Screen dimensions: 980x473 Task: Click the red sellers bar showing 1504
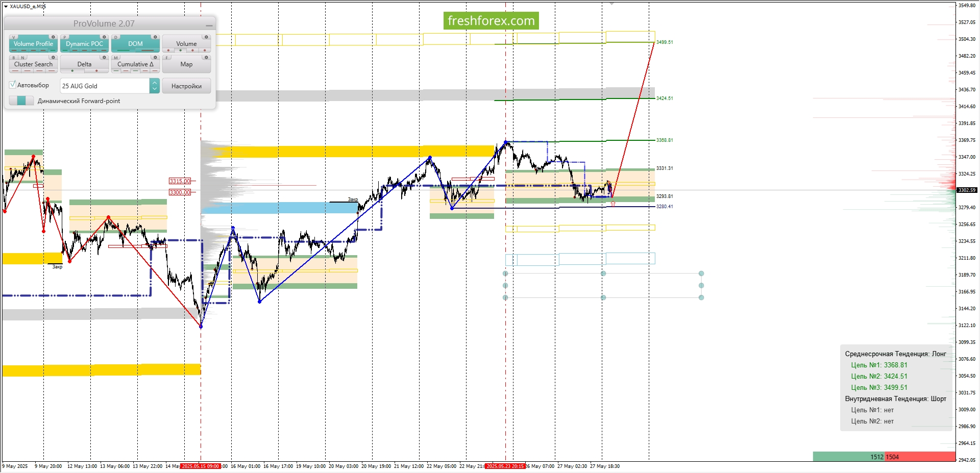tap(920, 457)
